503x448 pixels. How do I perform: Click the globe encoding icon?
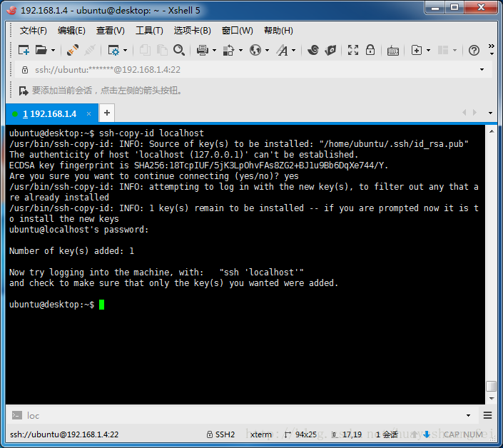click(x=255, y=50)
